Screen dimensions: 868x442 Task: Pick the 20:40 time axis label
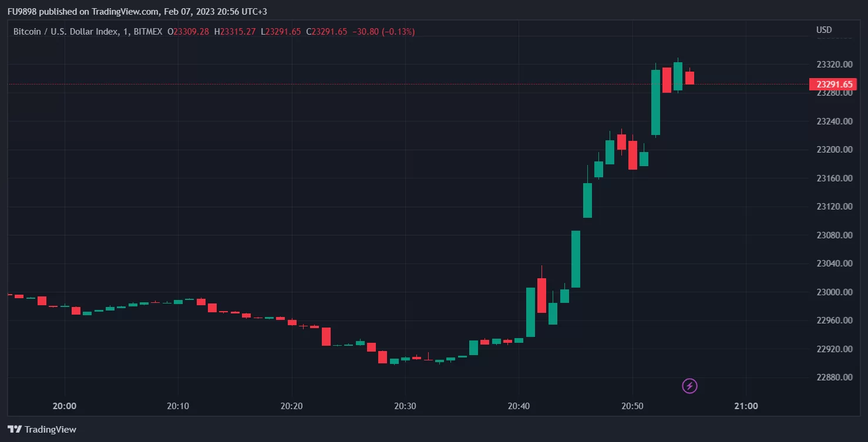(519, 406)
